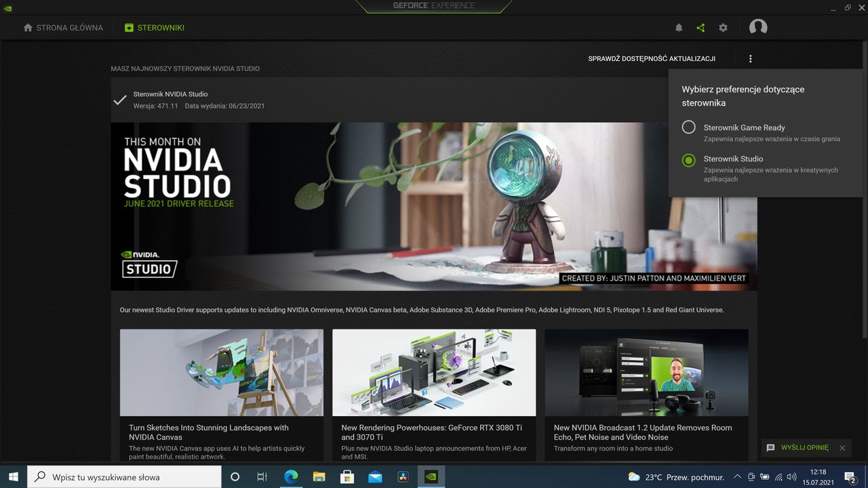Click the NVIDIA Studio June 2021 banner
Screen dimensions: 868x488
point(434,207)
